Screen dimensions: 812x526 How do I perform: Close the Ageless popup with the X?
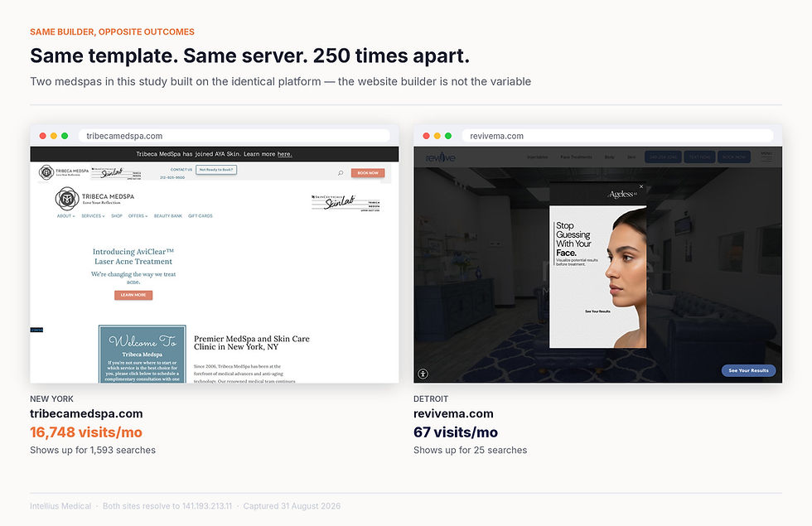click(x=641, y=186)
